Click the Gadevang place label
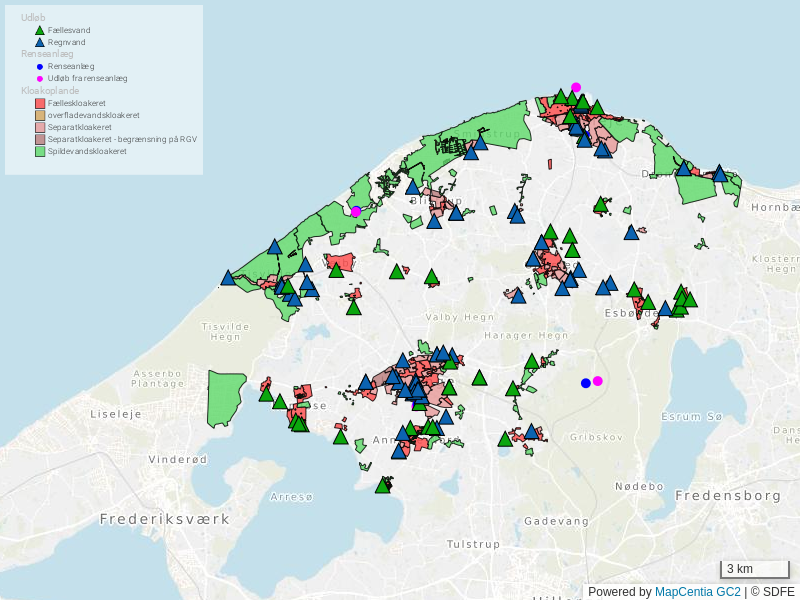 click(556, 521)
